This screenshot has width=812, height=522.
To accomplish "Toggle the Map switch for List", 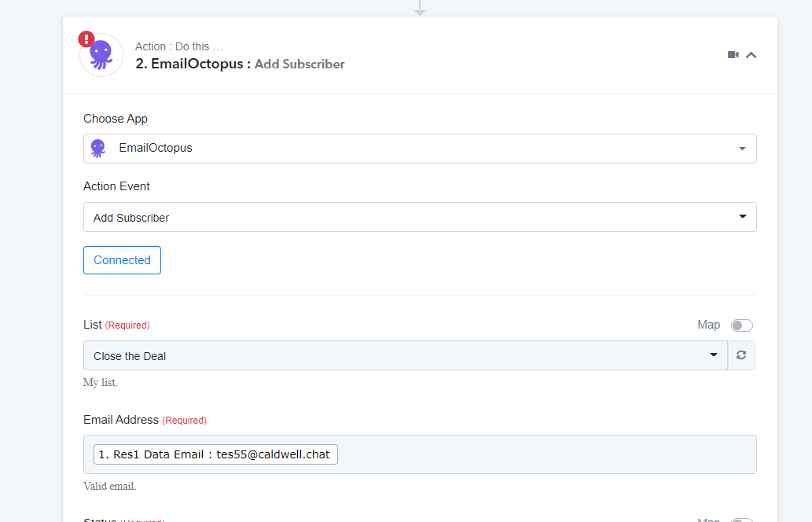I will pos(741,325).
